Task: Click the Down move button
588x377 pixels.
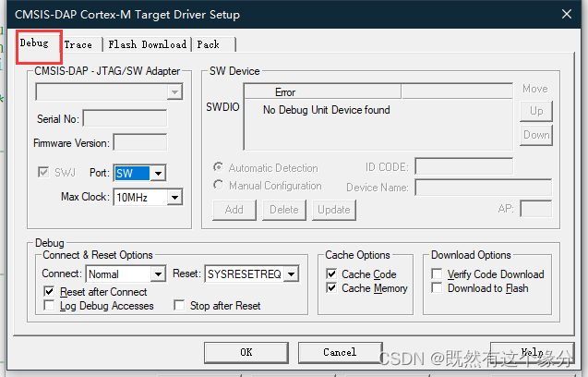Action: (536, 135)
